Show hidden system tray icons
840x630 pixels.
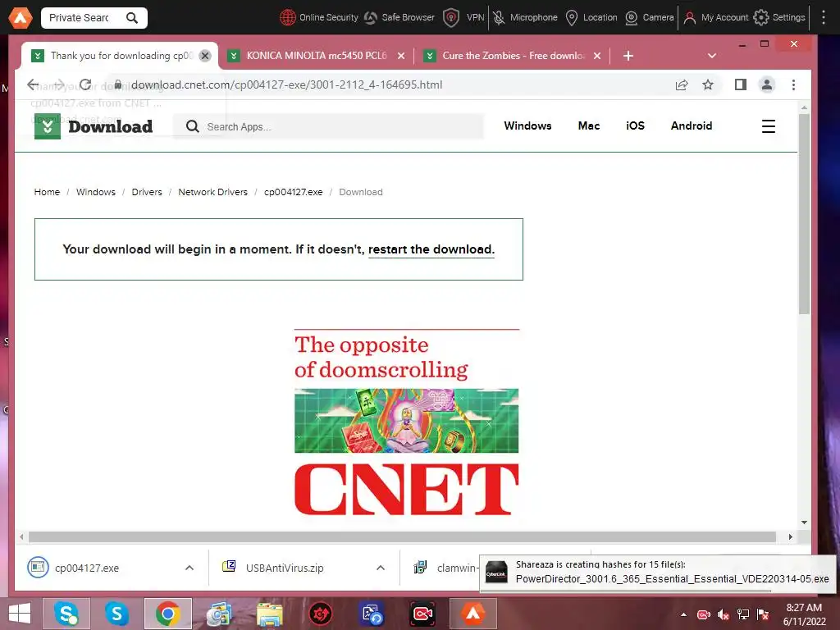(x=683, y=614)
